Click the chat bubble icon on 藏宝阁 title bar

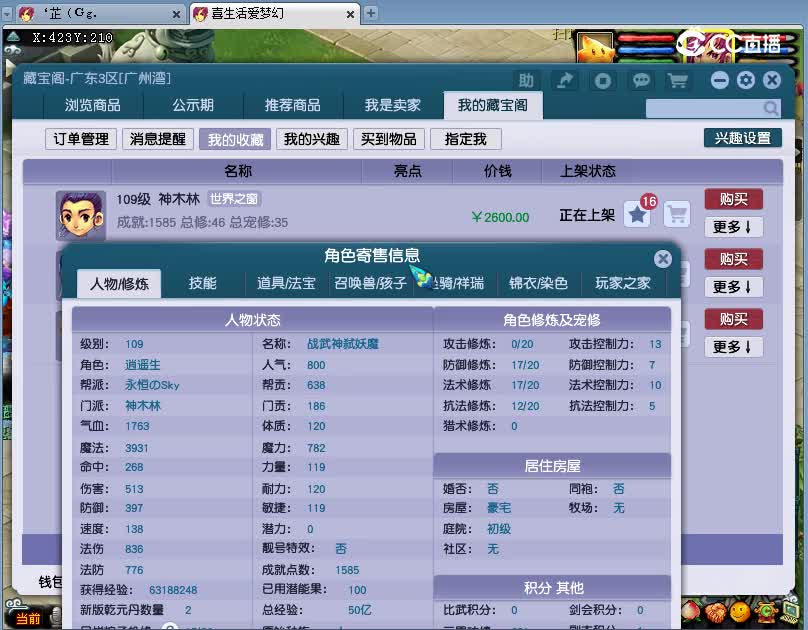click(x=641, y=80)
